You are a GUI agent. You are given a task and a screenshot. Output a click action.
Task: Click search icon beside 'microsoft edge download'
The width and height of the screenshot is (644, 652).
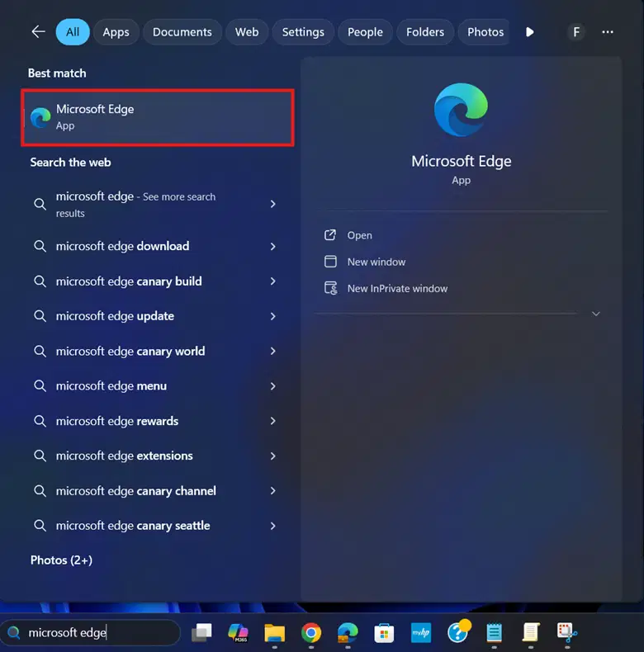click(x=40, y=246)
